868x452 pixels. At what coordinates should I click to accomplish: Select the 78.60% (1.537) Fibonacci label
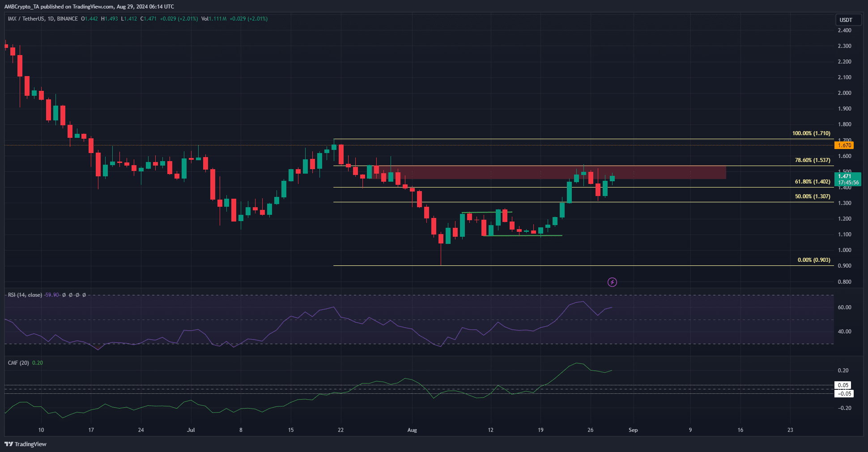(x=813, y=160)
